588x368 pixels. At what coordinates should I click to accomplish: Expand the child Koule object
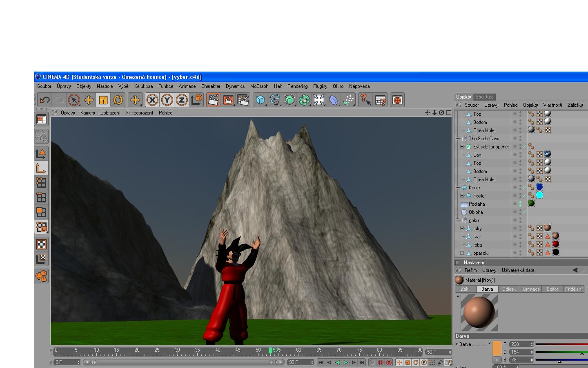coord(462,196)
